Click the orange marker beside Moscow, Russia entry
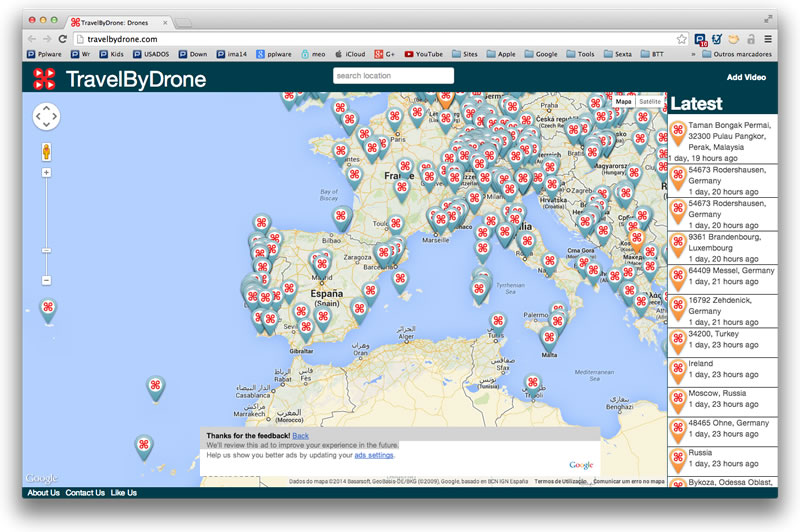 coord(678,400)
